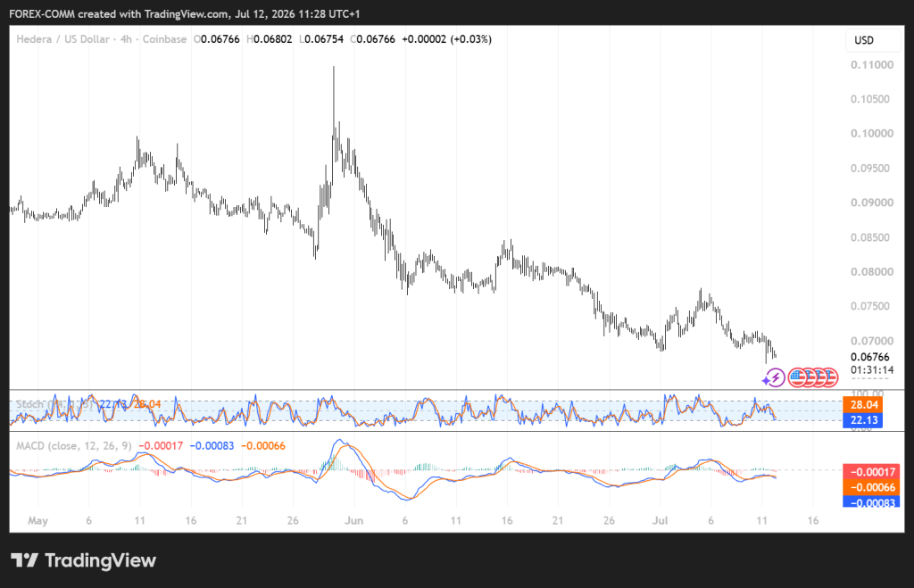914x588 pixels.
Task: Click the orange -0.00066 MACD axis label
Action: tap(871, 487)
